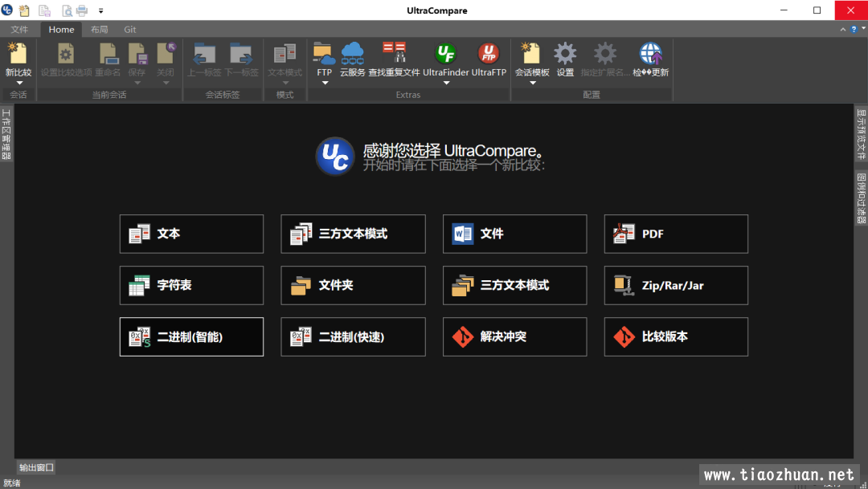868x489 pixels.
Task: Click 指定扩展名 extensions gear icon
Action: 605,55
